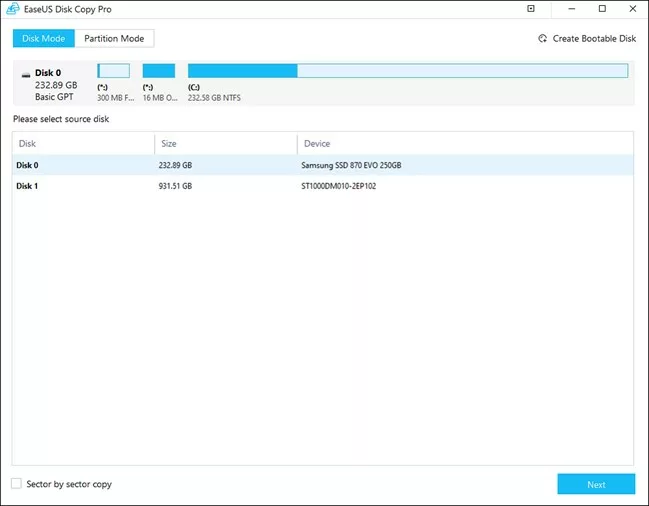Select Disk 0 row in list

323,165
